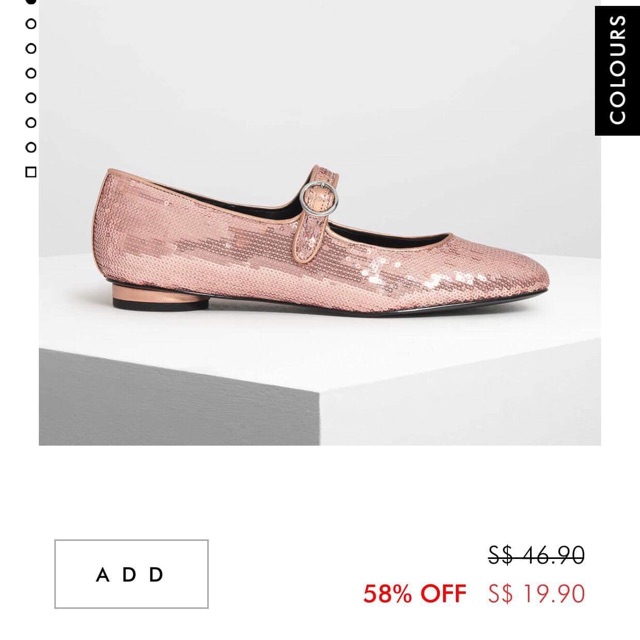Click the red 58% OFF label
Image resolution: width=640 pixels, height=640 pixels.
click(x=414, y=593)
